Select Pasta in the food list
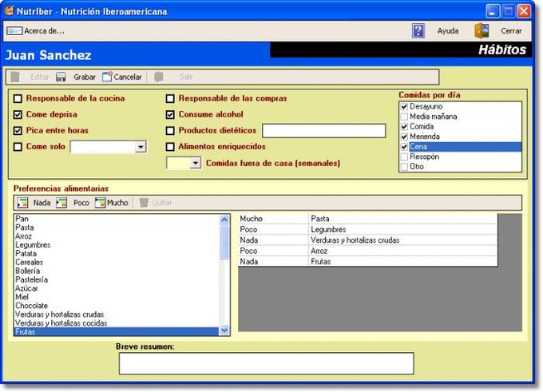The height and width of the screenshot is (392, 543). (117, 228)
